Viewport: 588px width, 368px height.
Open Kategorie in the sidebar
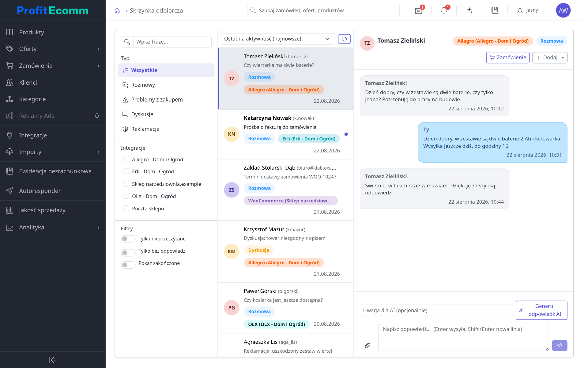pyautogui.click(x=53, y=99)
